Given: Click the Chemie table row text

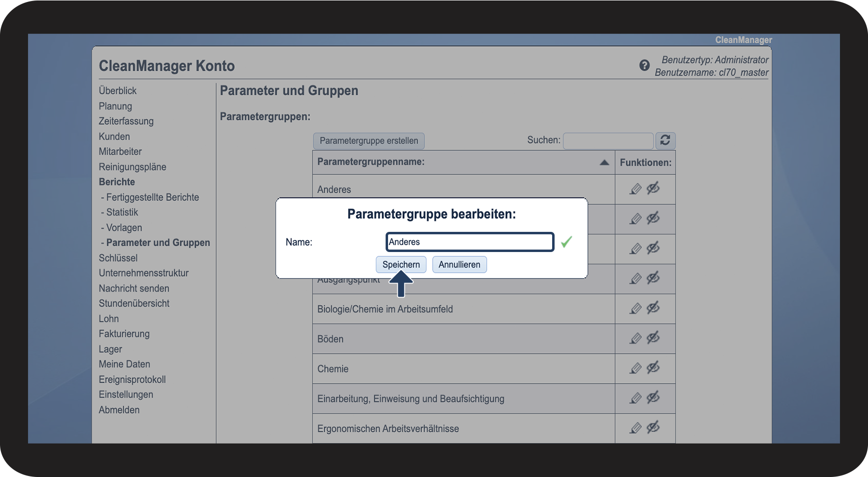Looking at the screenshot, I should click(333, 369).
